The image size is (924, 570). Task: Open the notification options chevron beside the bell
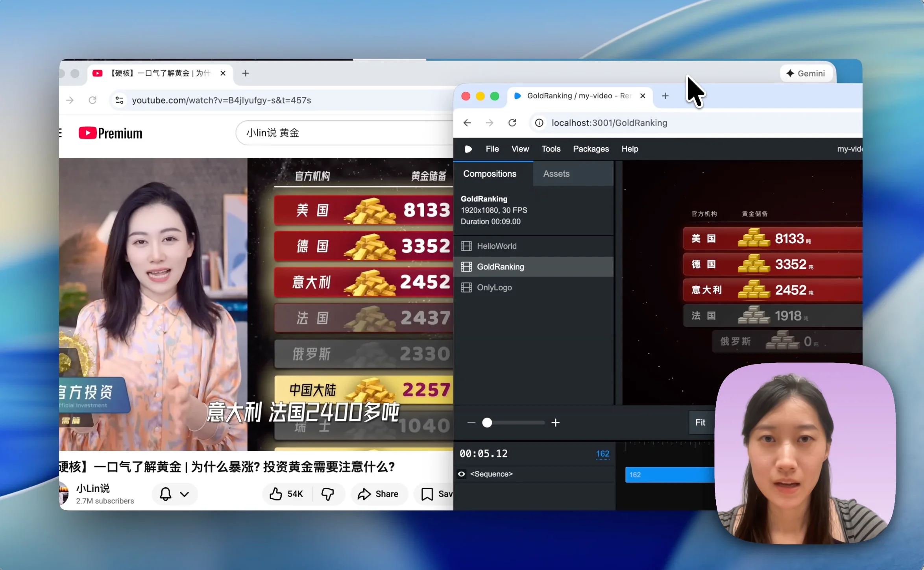pyautogui.click(x=184, y=494)
